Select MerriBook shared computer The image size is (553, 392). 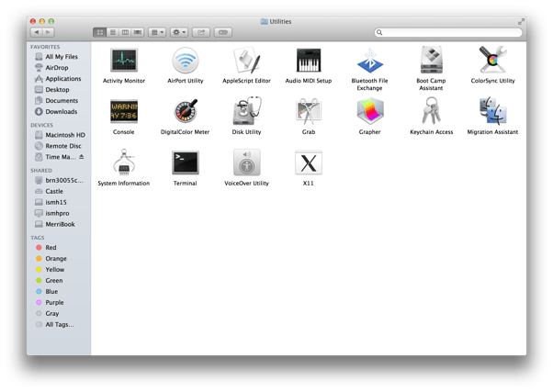point(59,224)
